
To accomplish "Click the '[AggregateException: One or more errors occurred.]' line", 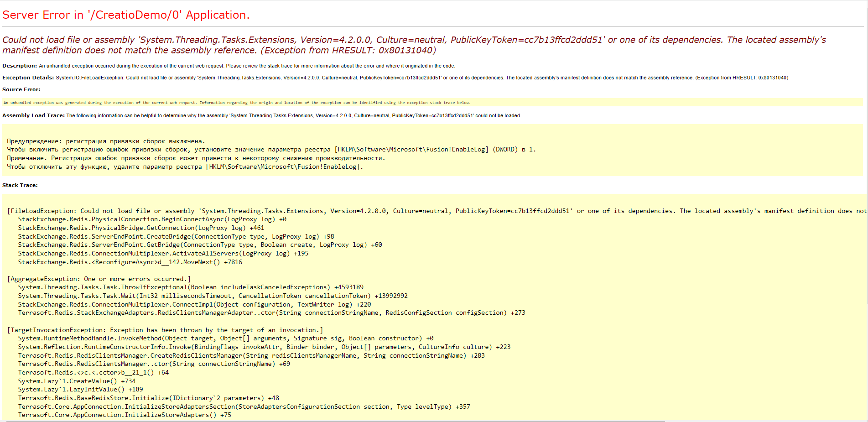I will 99,279.
